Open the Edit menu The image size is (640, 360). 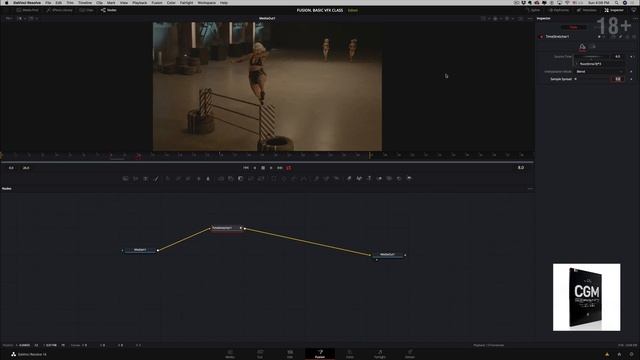point(59,2)
